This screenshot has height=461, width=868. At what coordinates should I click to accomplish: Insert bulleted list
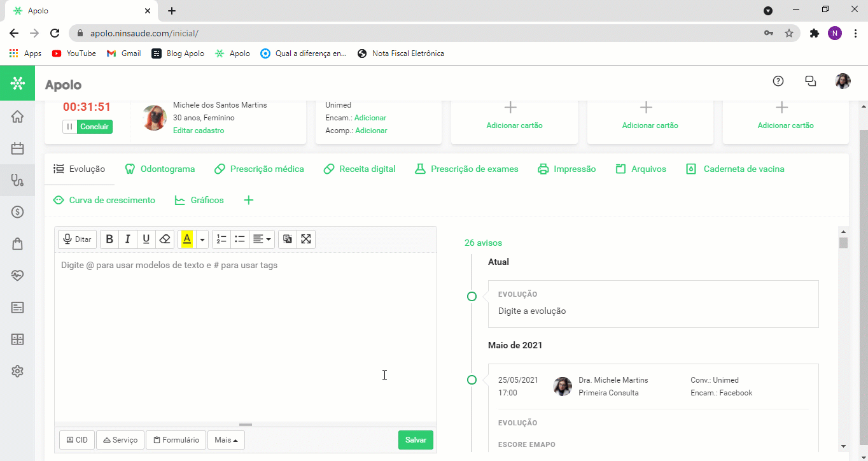[x=240, y=239]
